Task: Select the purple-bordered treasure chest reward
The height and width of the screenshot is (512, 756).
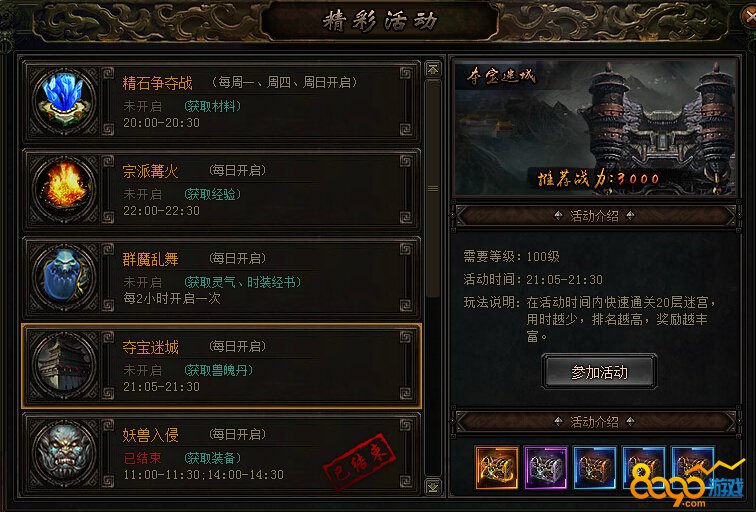Action: click(x=546, y=467)
